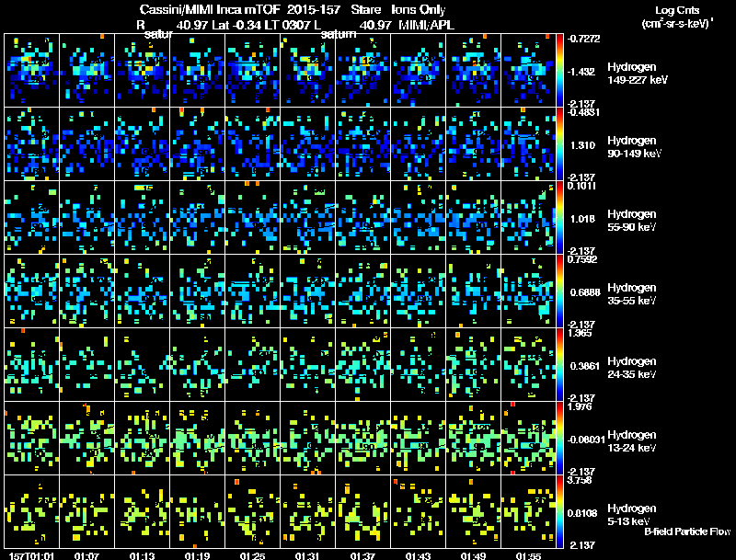The image size is (736, 560).
Task: Click the -0.06031 color scale value
Action: coord(586,440)
